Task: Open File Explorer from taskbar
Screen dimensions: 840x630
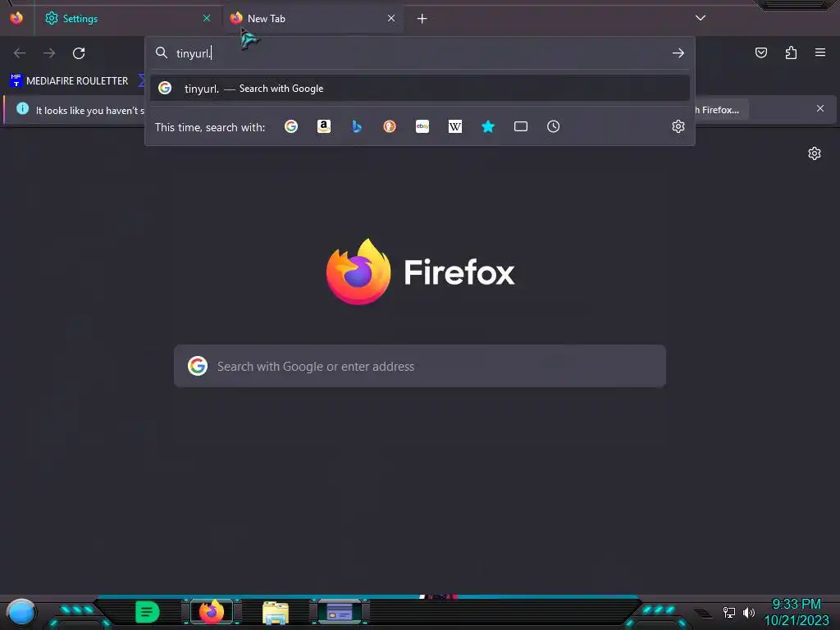Action: pyautogui.click(x=276, y=612)
